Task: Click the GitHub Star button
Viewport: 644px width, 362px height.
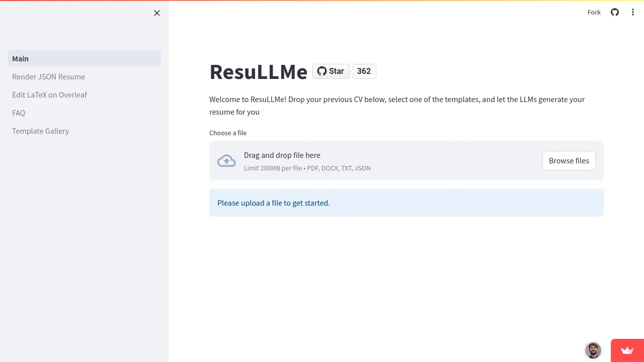Action: (331, 71)
